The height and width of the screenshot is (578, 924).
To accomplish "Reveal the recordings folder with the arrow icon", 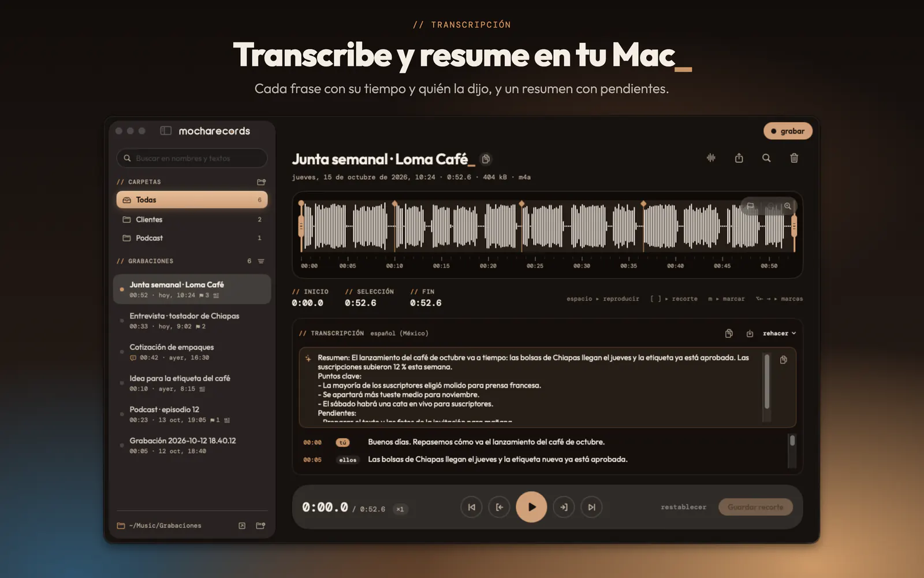I will [242, 525].
